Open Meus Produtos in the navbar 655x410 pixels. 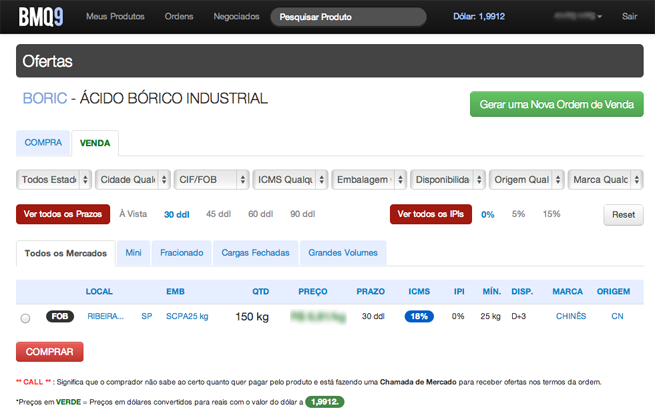(115, 17)
